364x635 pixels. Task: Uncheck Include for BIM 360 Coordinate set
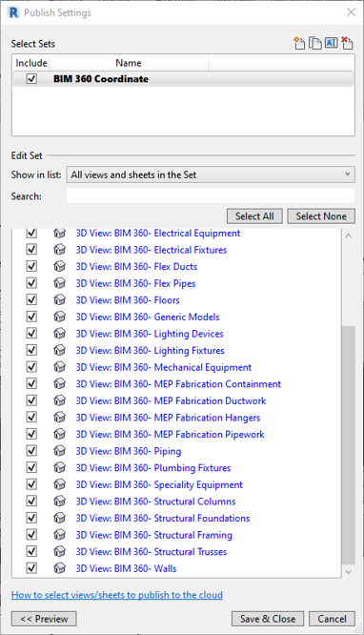point(31,78)
